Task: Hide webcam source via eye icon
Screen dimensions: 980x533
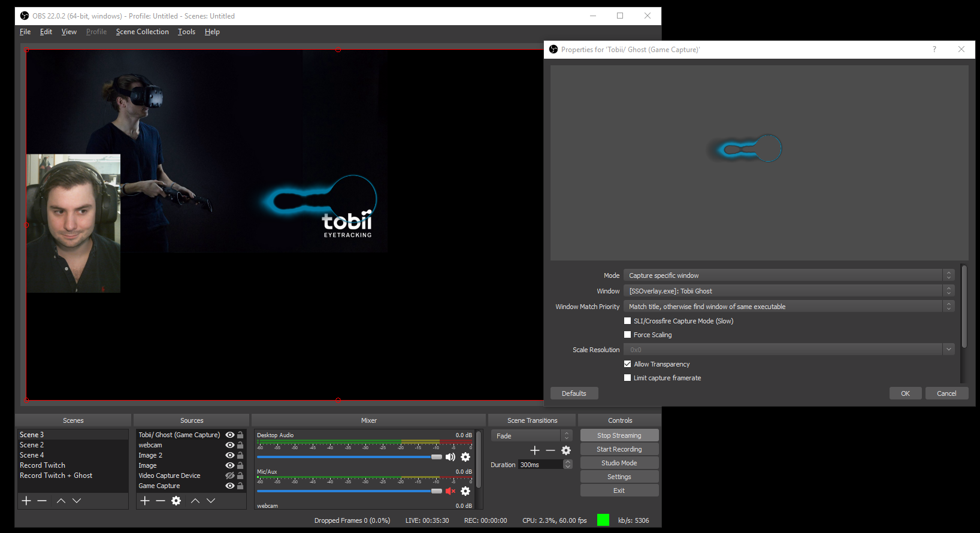Action: click(x=229, y=445)
